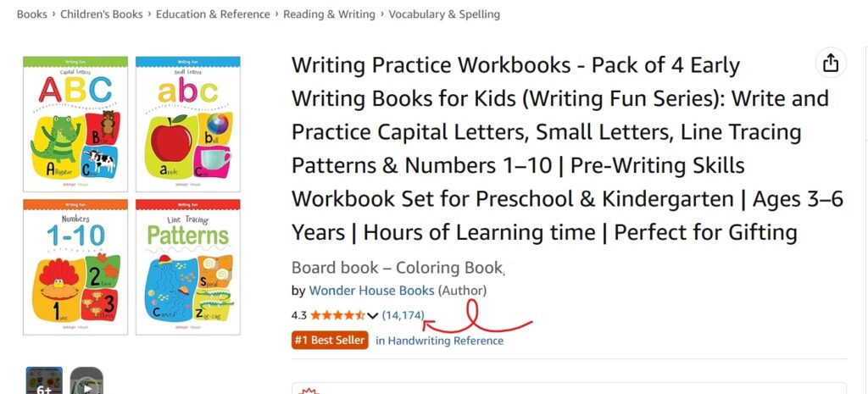View the Small Letters abc book cover
This screenshot has height=394, width=868.
click(x=188, y=124)
